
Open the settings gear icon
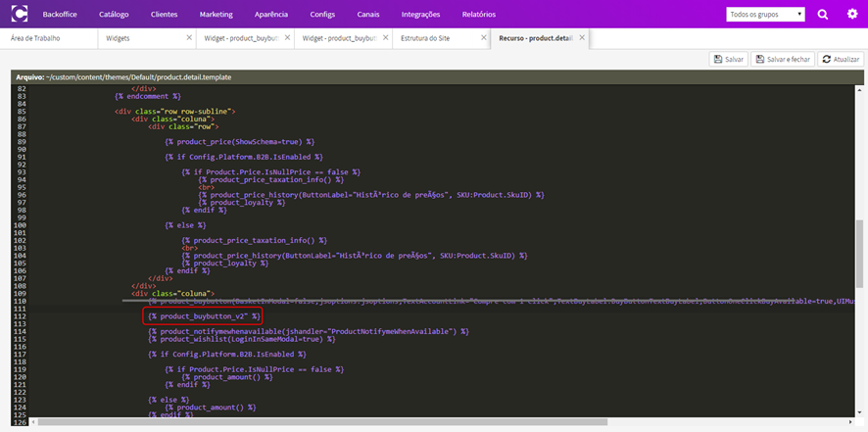852,14
